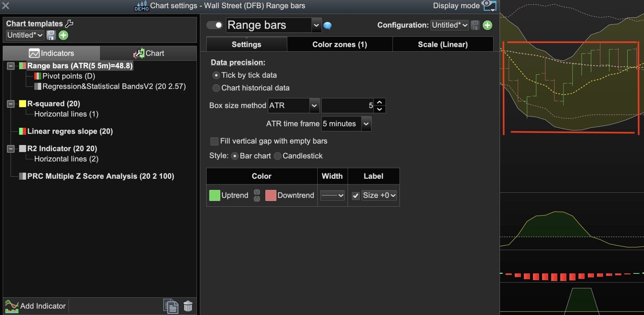Select Range bars (ATR(5 5m)=48.8) item
The image size is (644, 315).
[x=80, y=66]
